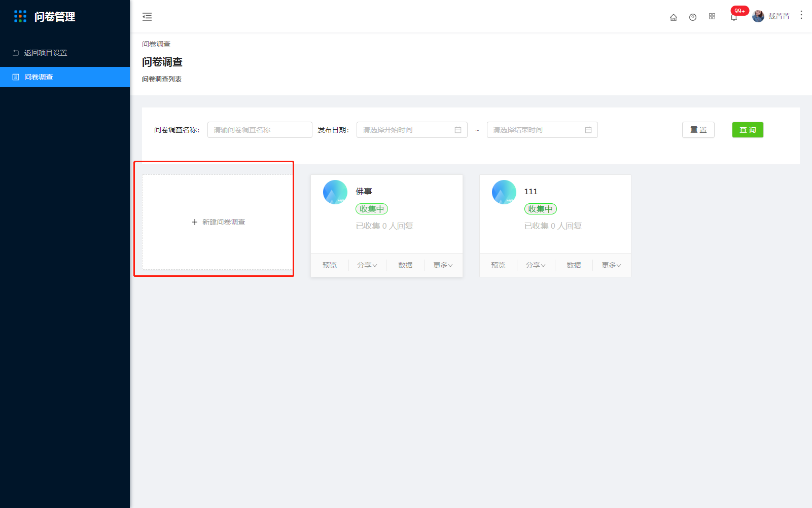Screen dimensions: 812x508
Task: Click the 问卷调查 breadcrumb
Action: point(156,44)
